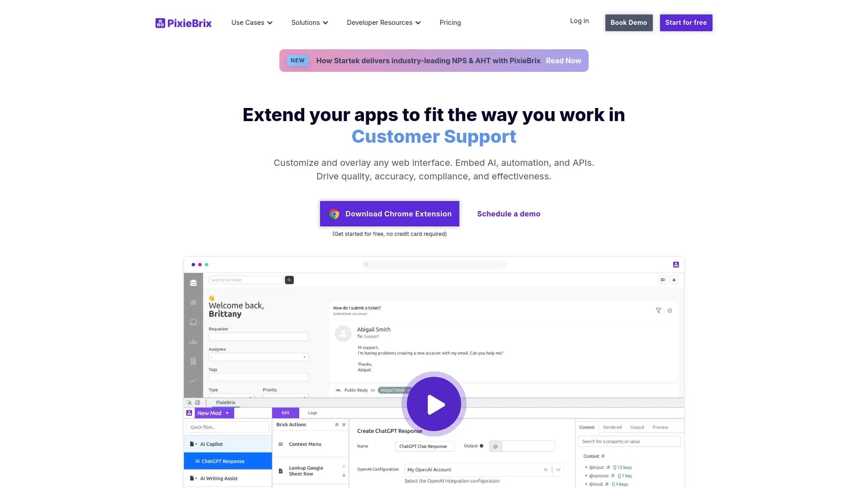868x488 pixels.
Task: Open the Developer Resources dropdown
Action: coord(384,23)
